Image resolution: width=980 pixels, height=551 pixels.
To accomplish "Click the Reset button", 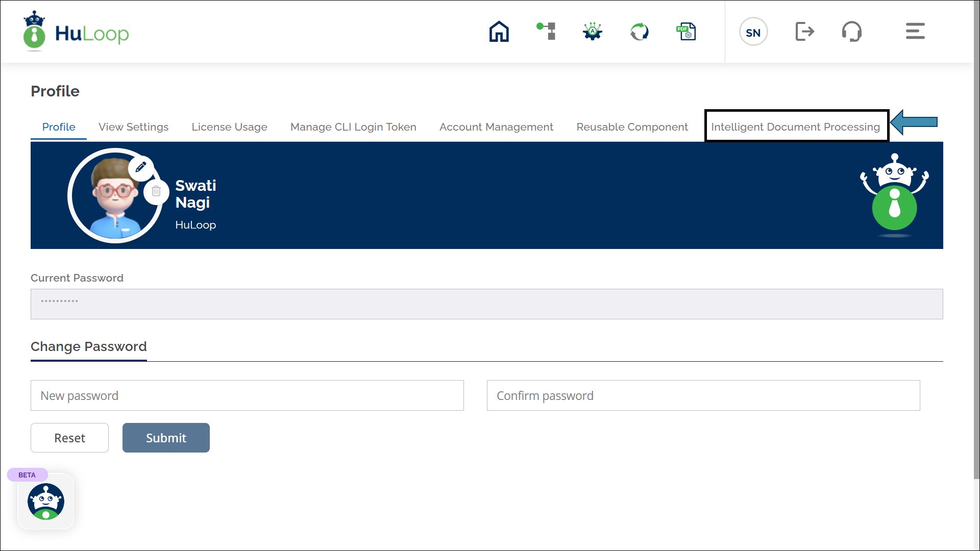I will pos(69,438).
